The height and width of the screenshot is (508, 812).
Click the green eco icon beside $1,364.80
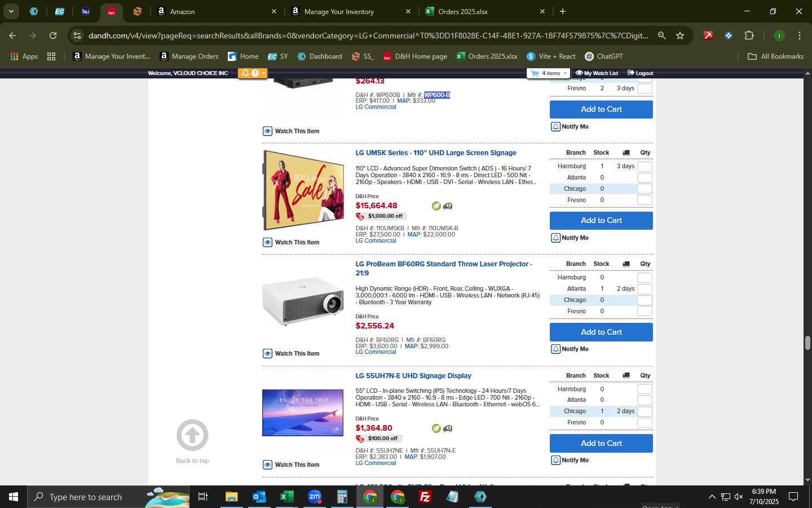[x=436, y=428]
